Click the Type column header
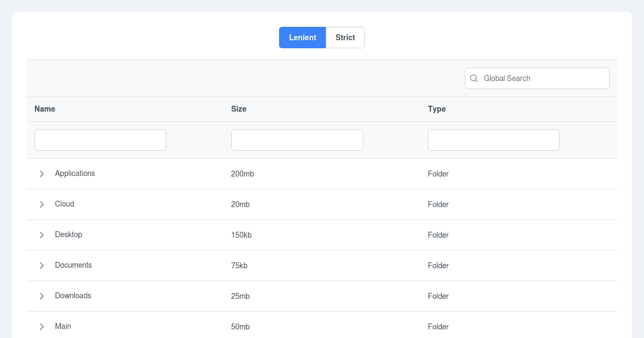 (437, 109)
